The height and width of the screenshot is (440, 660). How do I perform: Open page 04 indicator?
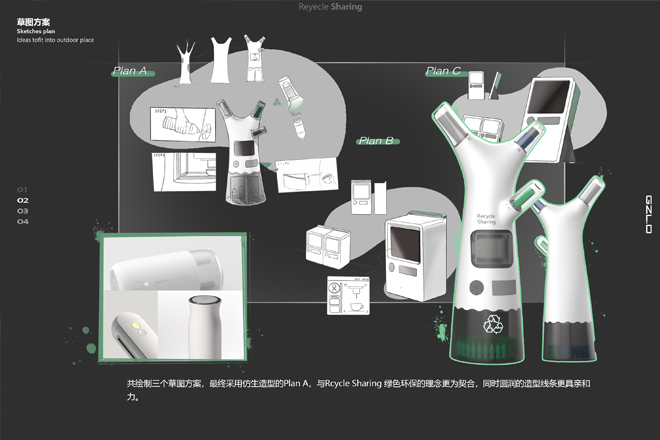point(22,221)
